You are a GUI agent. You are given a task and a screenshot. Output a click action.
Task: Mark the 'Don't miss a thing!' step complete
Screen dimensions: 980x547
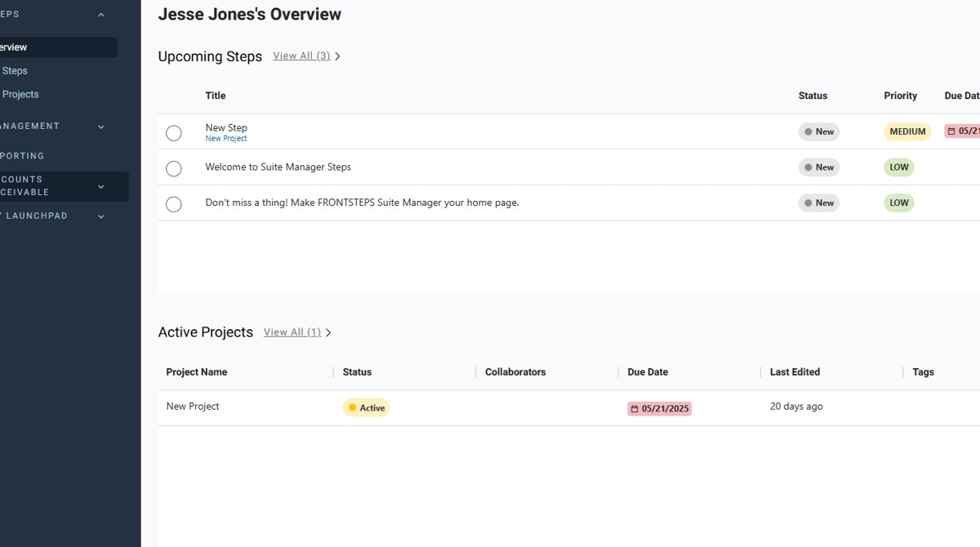coord(173,204)
